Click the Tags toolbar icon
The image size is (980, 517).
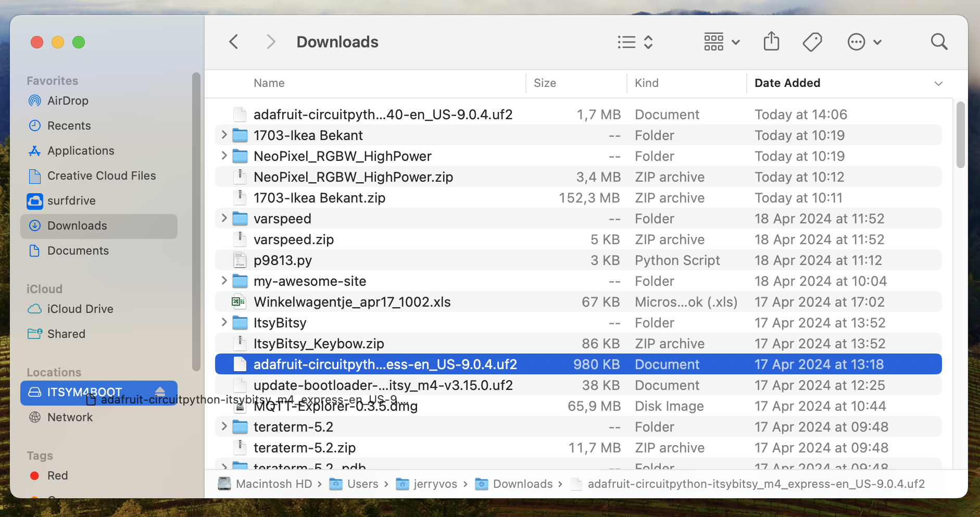coord(812,42)
